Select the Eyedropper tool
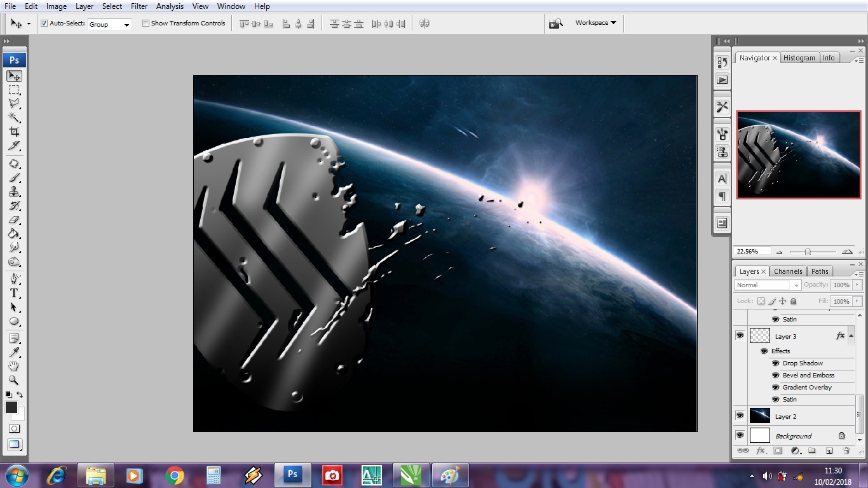The image size is (868, 488). (x=14, y=351)
